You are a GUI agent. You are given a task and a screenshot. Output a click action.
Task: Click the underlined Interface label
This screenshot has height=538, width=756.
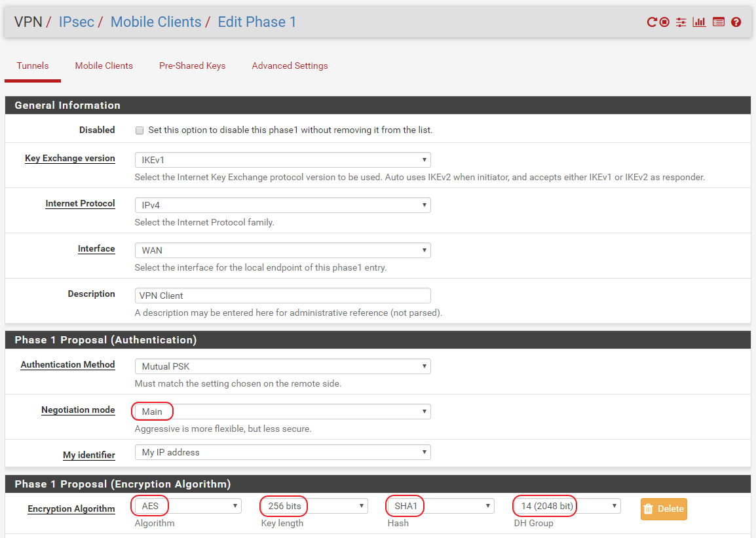[96, 249]
